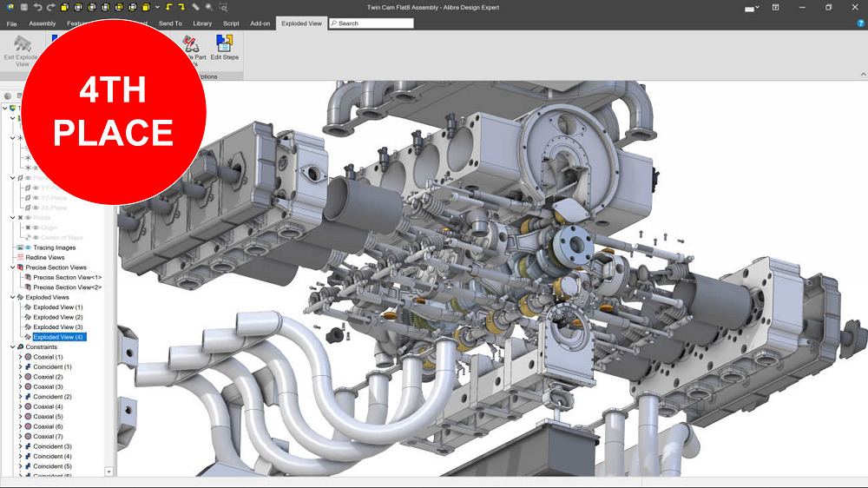Toggle the eye icon next to YZ-Plane
The width and height of the screenshot is (868, 488).
[35, 198]
